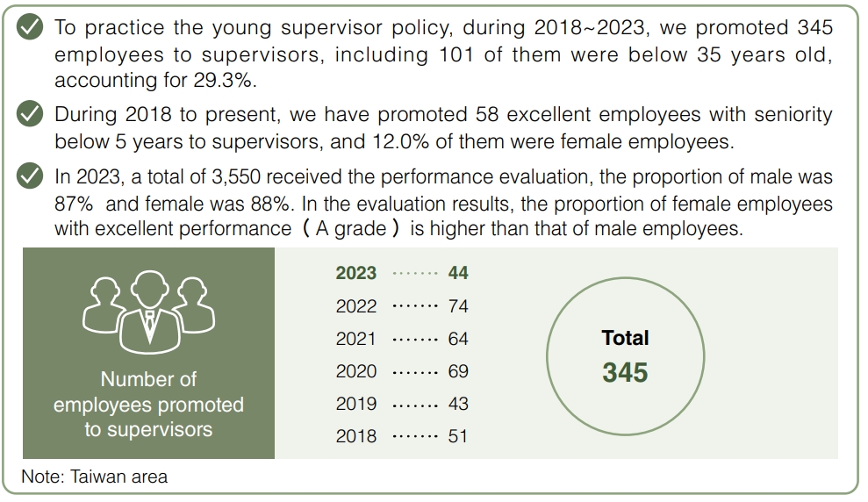The height and width of the screenshot is (502, 868).
Task: Click the Total 345 circle
Action: point(625,357)
